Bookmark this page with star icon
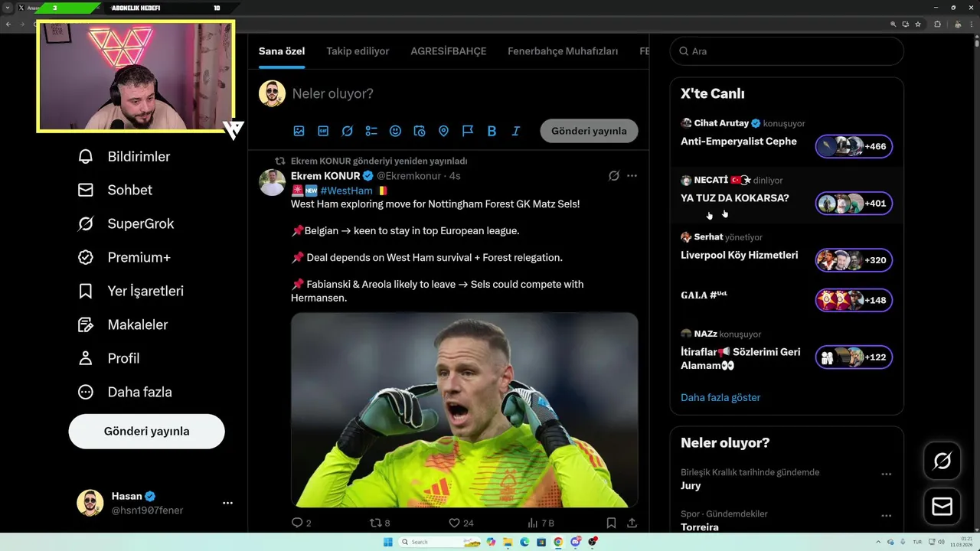Viewport: 980px width, 551px height. [917, 24]
